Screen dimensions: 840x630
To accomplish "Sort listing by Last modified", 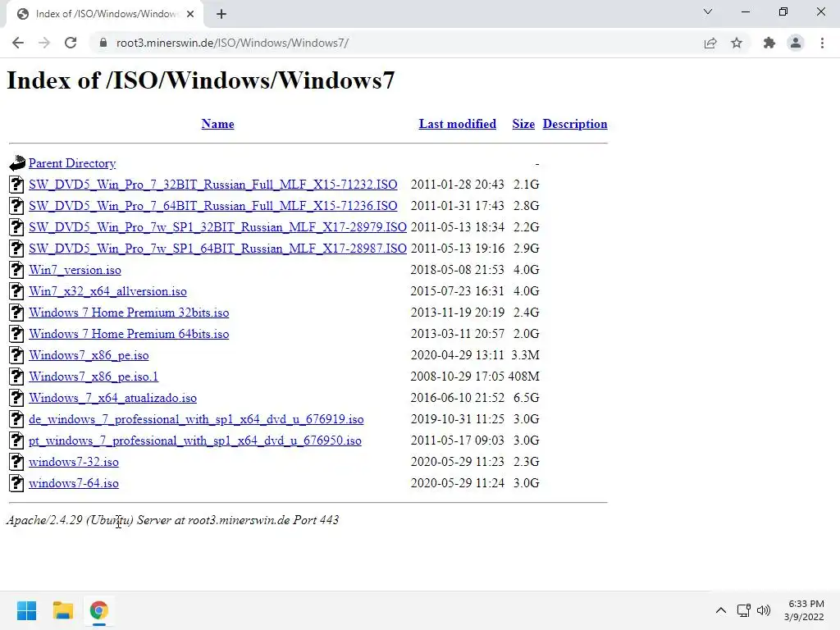I will point(458,124).
